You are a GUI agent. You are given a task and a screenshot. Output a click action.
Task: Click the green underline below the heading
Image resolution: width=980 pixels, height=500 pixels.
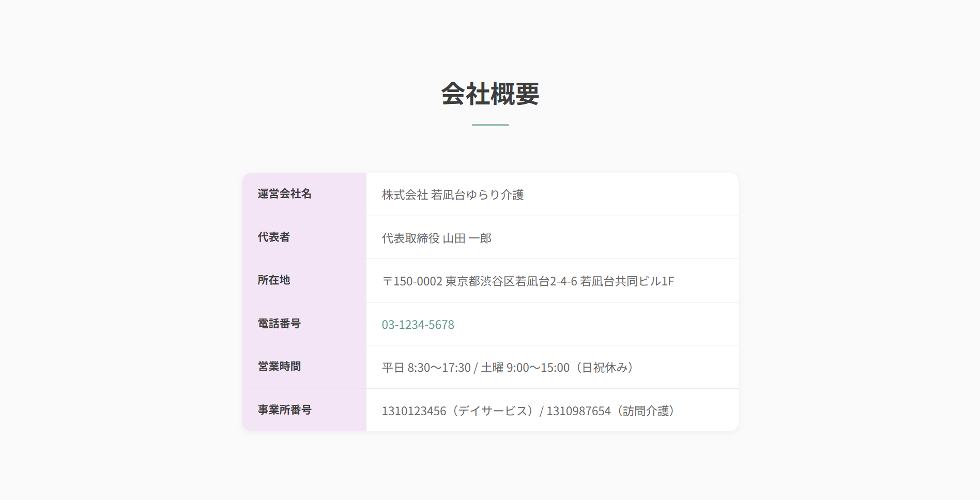point(490,125)
